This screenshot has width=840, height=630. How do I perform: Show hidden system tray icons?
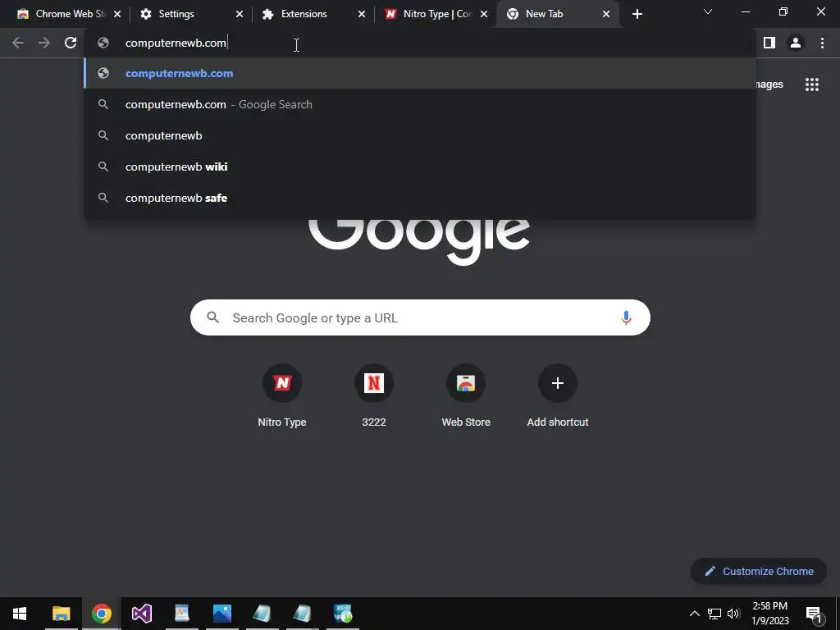click(694, 614)
